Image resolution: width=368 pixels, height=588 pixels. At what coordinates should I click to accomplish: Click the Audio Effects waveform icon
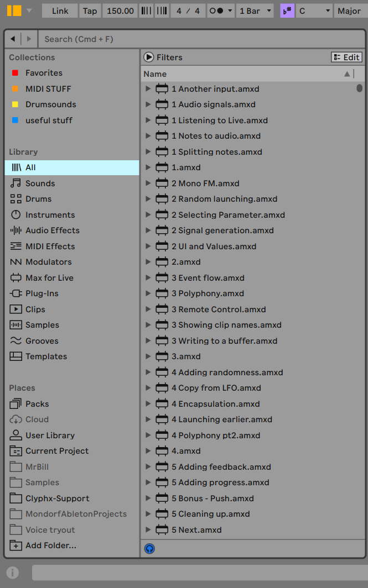pos(15,230)
